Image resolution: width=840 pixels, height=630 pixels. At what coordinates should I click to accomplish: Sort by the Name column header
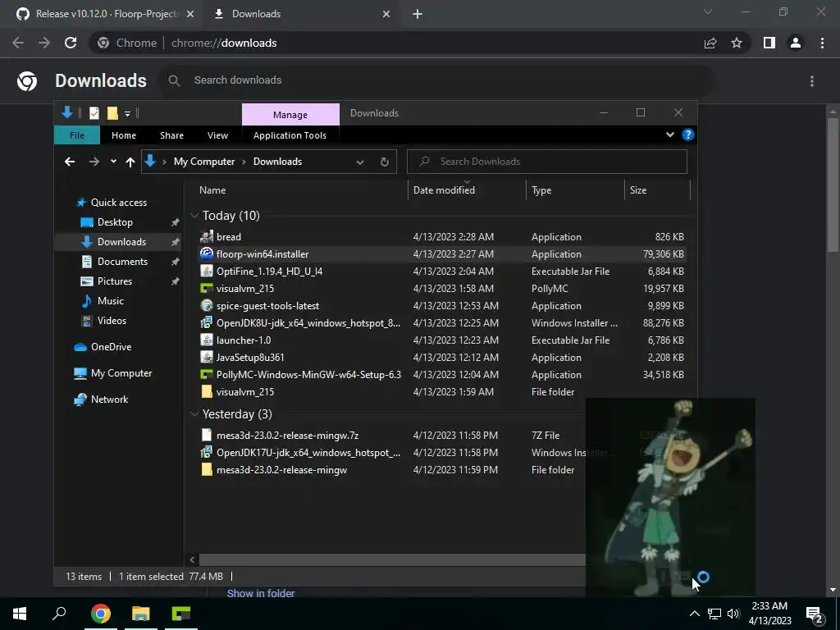click(x=212, y=190)
